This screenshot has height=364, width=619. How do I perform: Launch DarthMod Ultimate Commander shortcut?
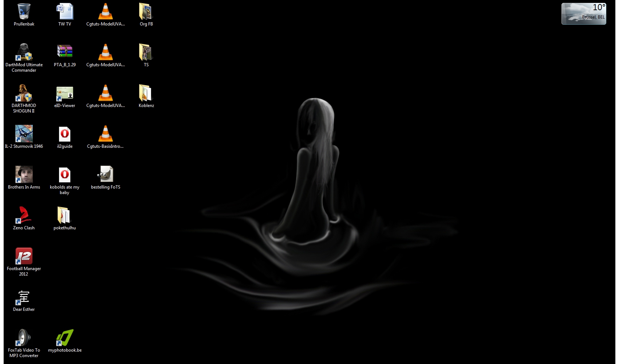tap(24, 53)
